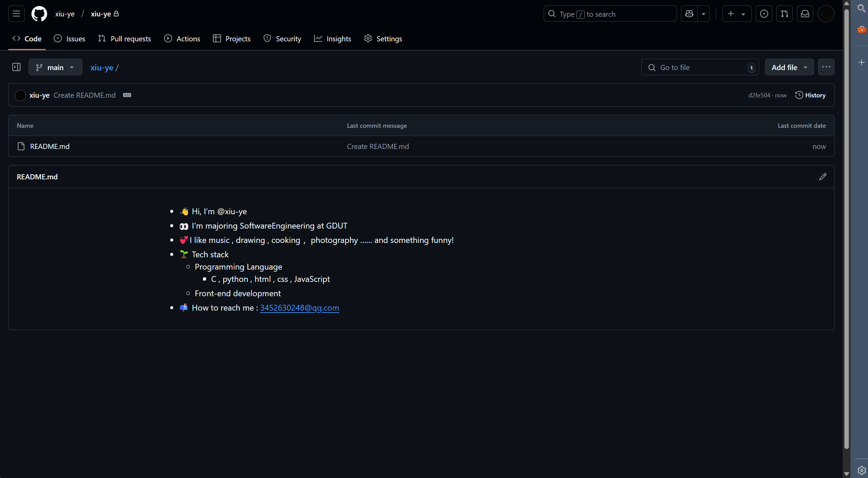Open the Copilot dropdown arrow
The height and width of the screenshot is (478, 868).
pyautogui.click(x=703, y=14)
